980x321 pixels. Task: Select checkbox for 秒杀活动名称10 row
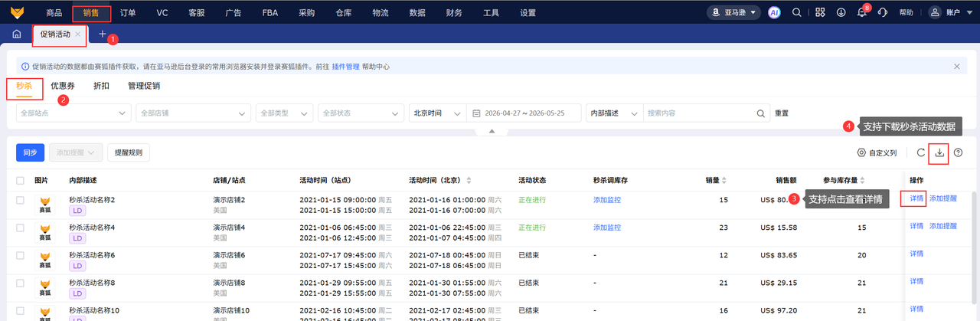[x=21, y=310]
